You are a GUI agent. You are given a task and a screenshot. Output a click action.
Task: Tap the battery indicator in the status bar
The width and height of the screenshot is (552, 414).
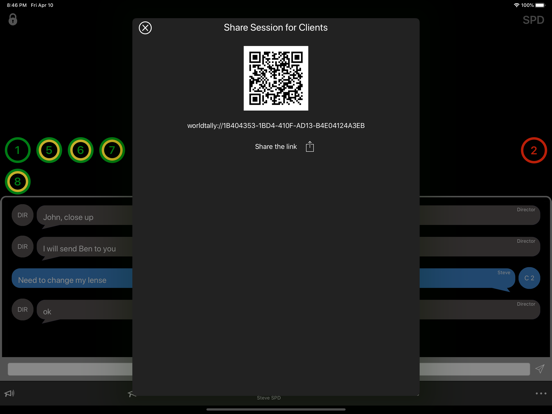pyautogui.click(x=540, y=5)
